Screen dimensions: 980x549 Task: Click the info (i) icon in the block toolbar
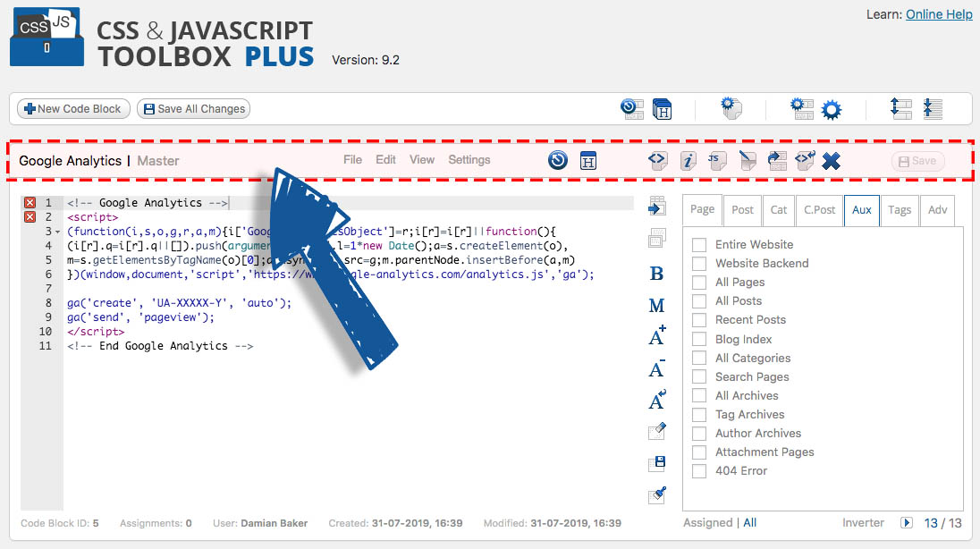pyautogui.click(x=688, y=160)
